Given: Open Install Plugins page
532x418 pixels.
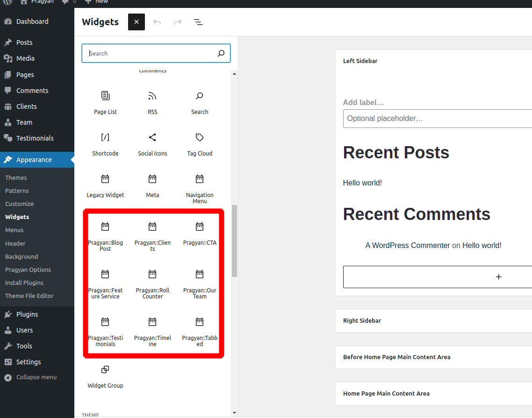Looking at the screenshot, I should [x=24, y=283].
